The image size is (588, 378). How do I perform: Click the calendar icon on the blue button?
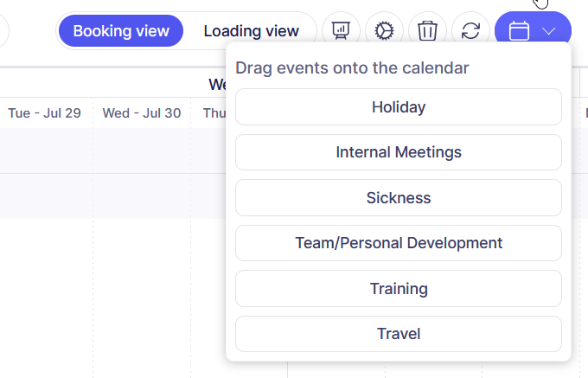tap(519, 32)
